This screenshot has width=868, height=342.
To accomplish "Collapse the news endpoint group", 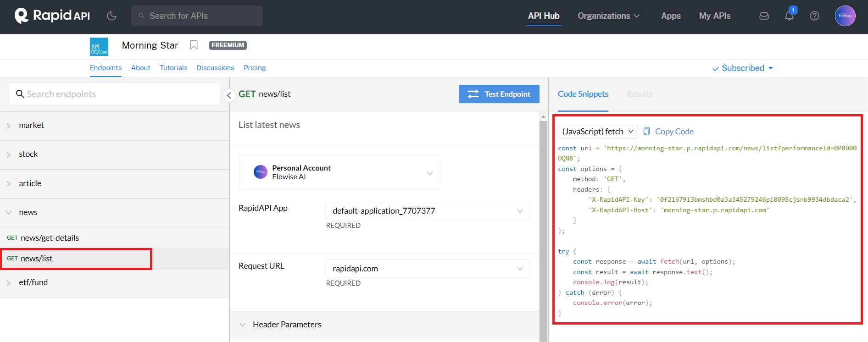I will pos(28,213).
